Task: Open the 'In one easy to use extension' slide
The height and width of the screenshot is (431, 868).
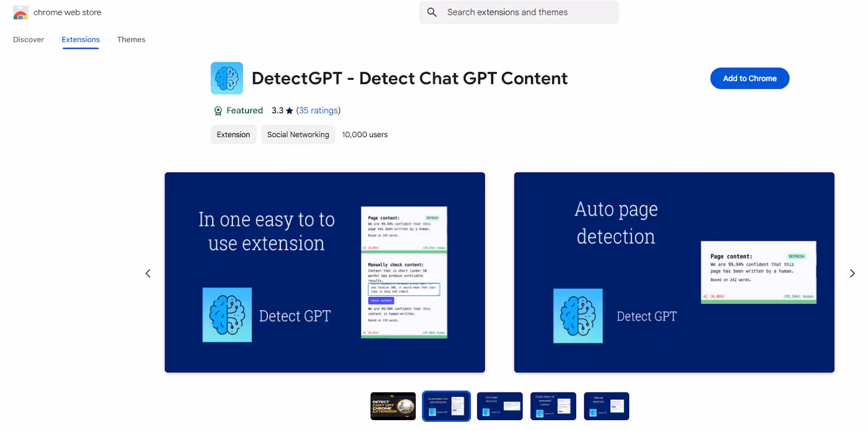Action: pyautogui.click(x=325, y=273)
